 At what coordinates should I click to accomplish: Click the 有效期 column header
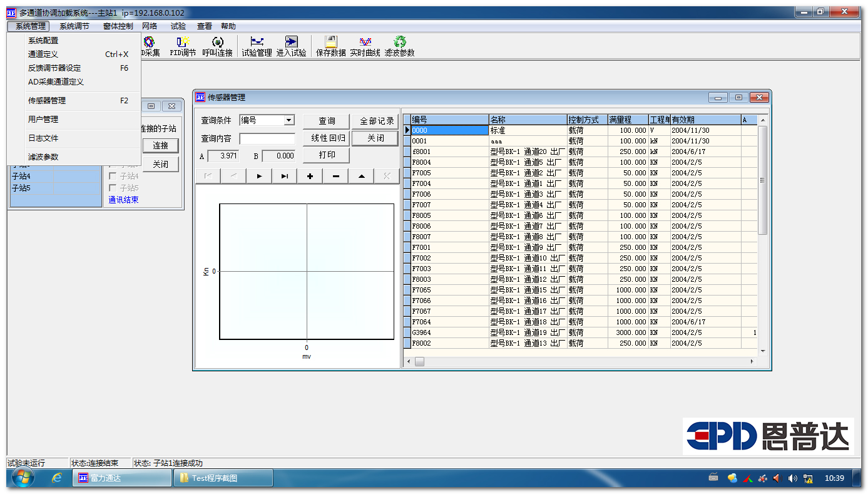coord(705,120)
